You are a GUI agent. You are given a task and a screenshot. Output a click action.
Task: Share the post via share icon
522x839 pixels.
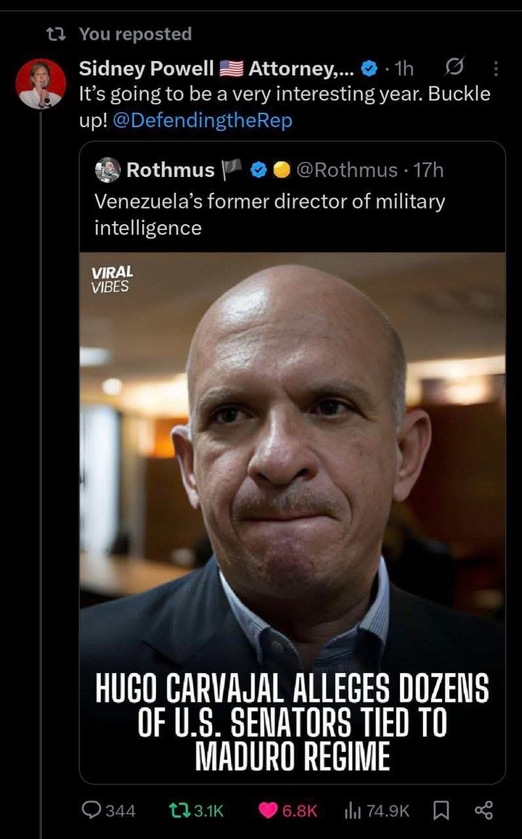pos(483,810)
